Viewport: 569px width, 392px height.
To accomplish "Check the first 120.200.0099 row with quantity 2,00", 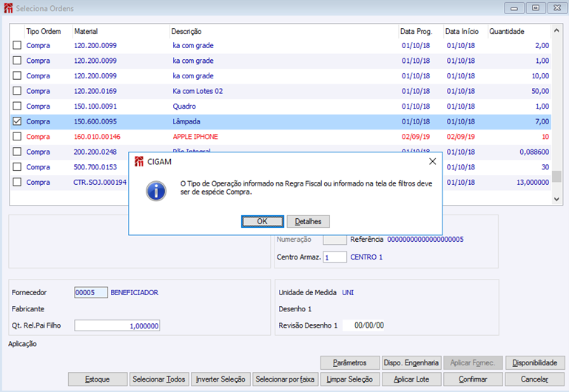I will (17, 45).
